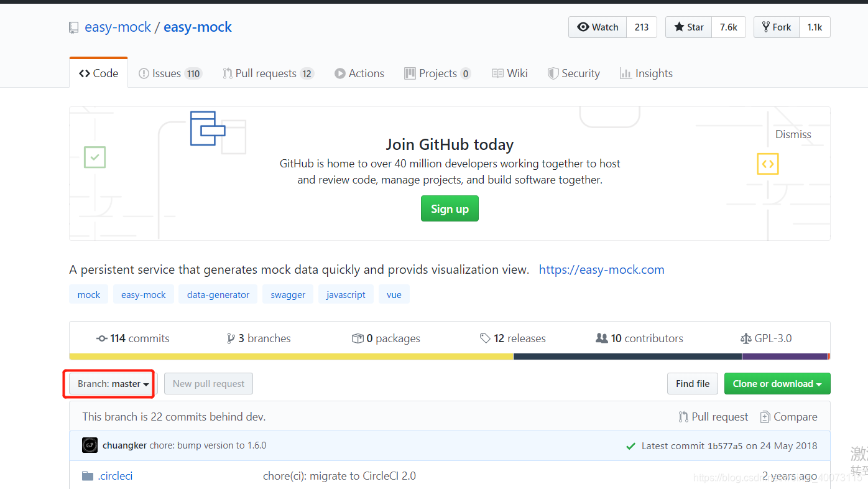Click the green Sign up button

point(450,208)
